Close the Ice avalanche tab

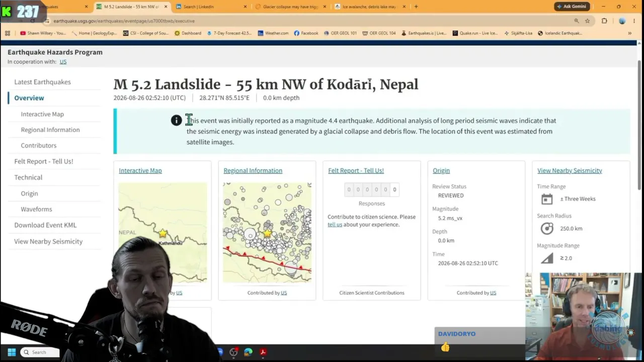point(404,7)
